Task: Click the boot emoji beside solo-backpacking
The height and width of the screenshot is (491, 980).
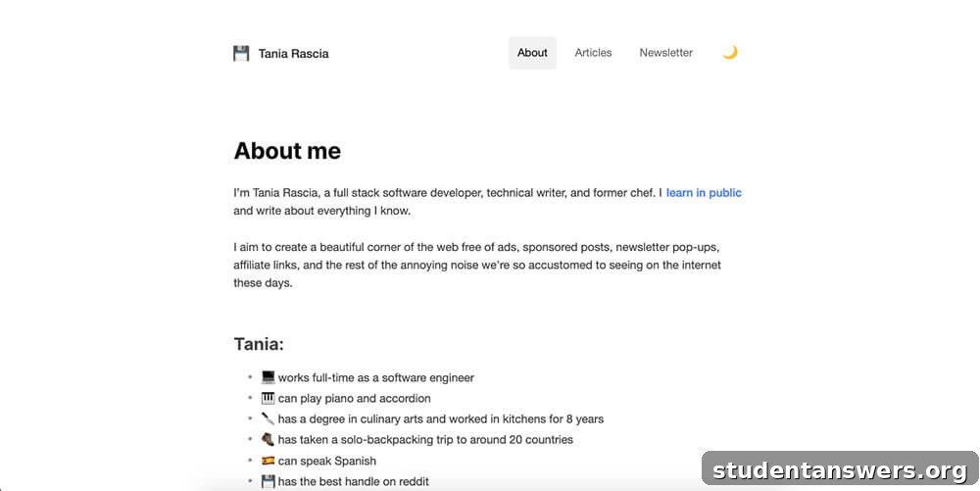Action: pyautogui.click(x=269, y=439)
